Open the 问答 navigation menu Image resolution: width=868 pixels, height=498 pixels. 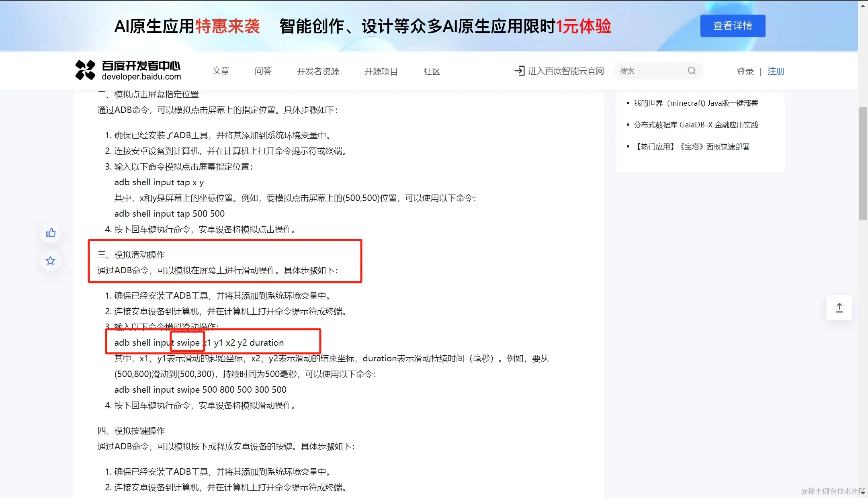(263, 71)
